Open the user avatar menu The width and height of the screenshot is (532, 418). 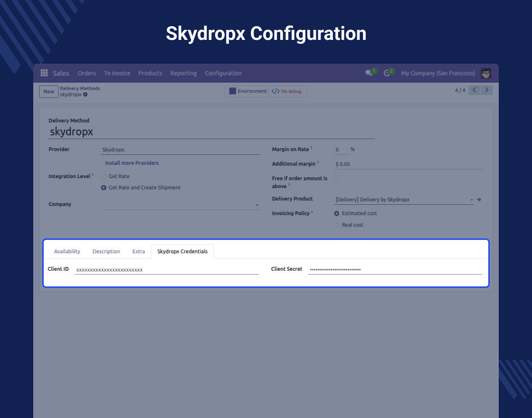[x=486, y=73]
